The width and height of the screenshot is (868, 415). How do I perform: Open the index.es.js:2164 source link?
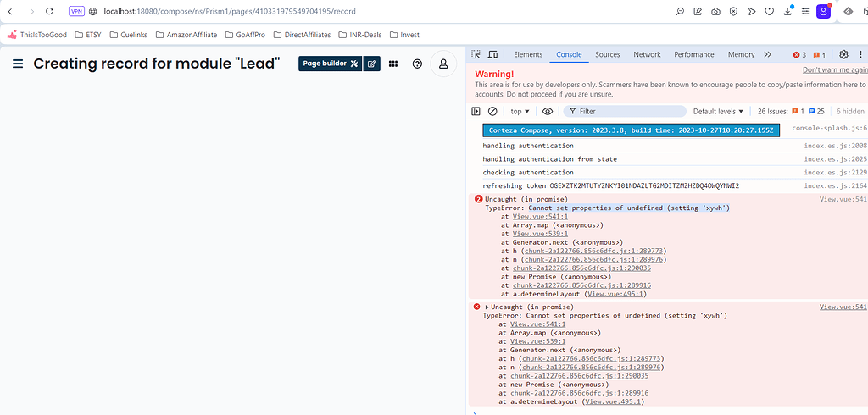click(x=835, y=185)
